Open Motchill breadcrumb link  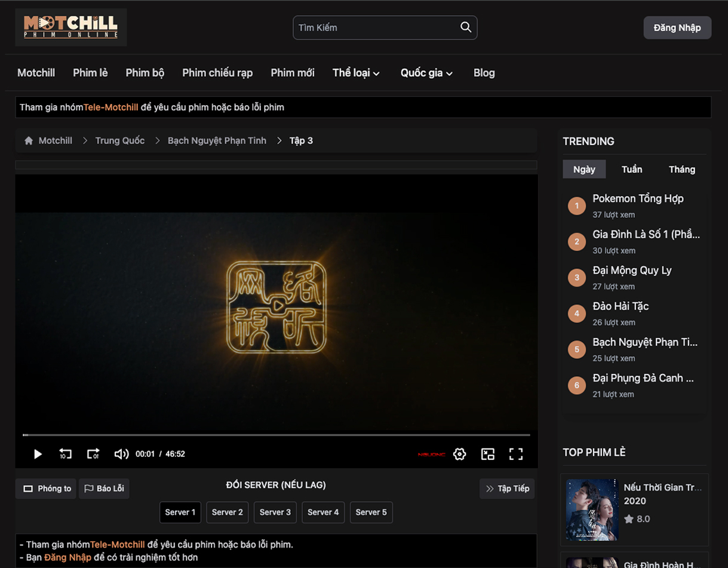pos(56,140)
